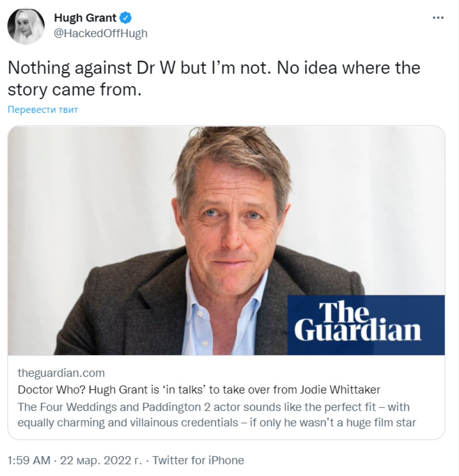
Task: Click the theguardian.com domain text
Action: tap(61, 373)
